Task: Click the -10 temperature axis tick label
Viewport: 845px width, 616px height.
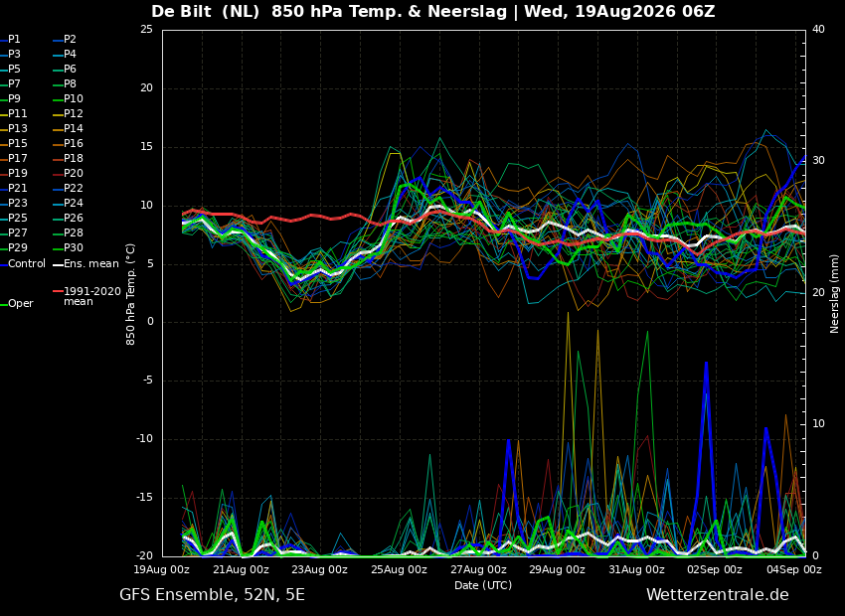Action: point(144,439)
